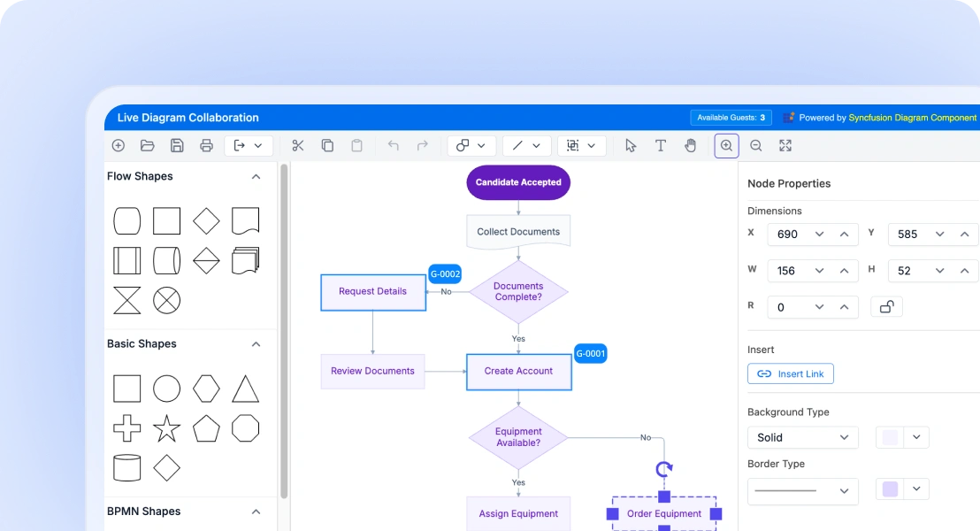Pick the basic cylinder shape
This screenshot has width=980, height=531.
click(126, 468)
